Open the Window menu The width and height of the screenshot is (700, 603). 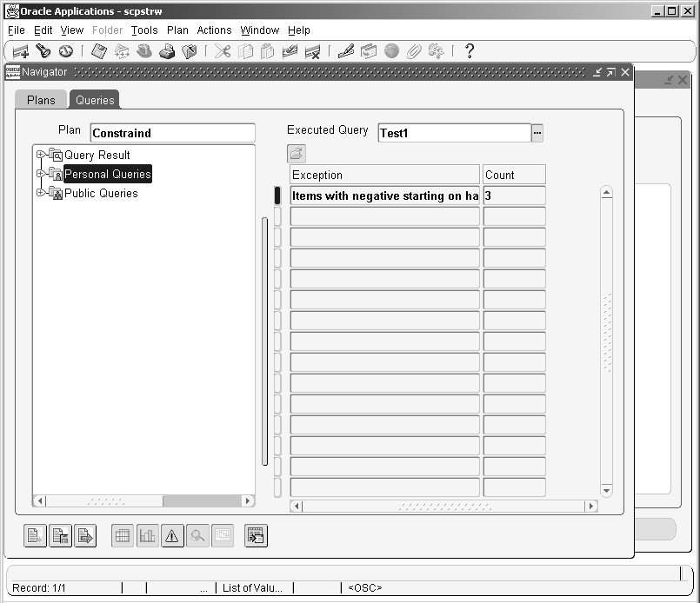pos(259,30)
